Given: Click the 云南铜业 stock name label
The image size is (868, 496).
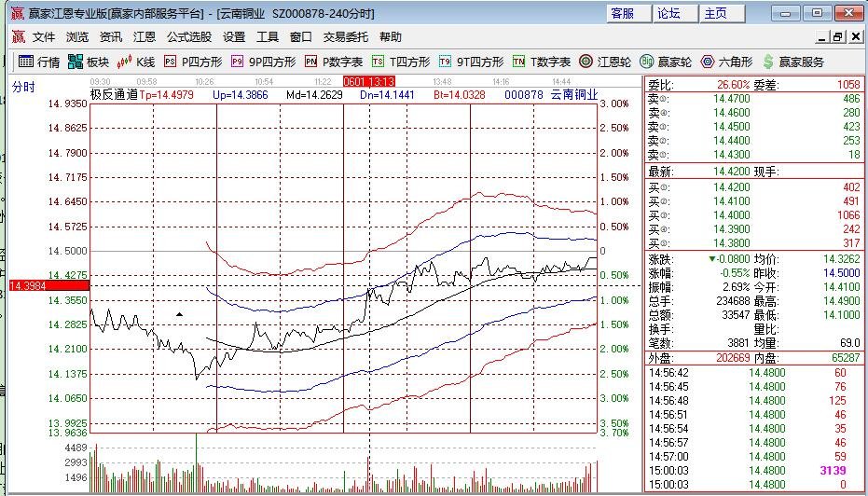Looking at the screenshot, I should [x=574, y=95].
